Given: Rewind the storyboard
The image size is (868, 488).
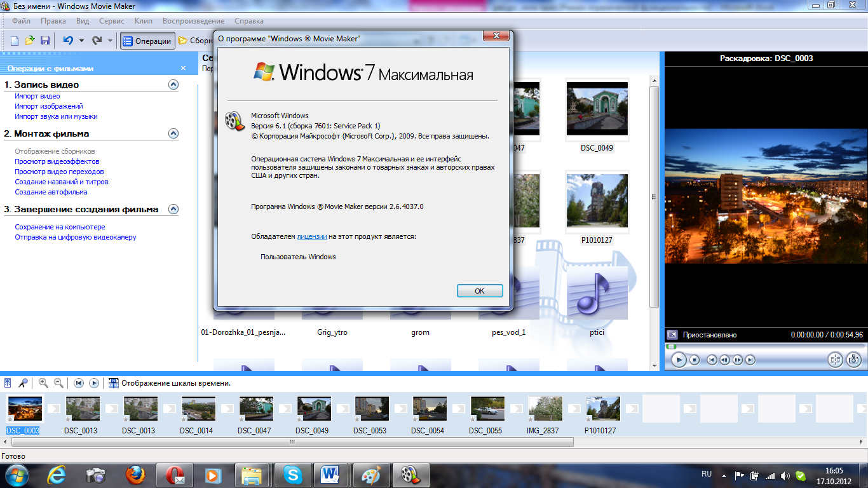Looking at the screenshot, I should click(x=79, y=383).
